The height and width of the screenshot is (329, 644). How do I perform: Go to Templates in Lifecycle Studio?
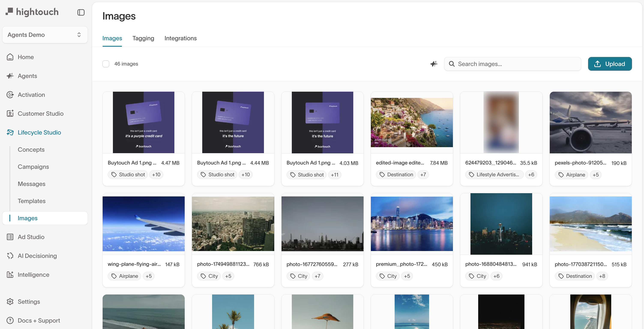coord(31,201)
